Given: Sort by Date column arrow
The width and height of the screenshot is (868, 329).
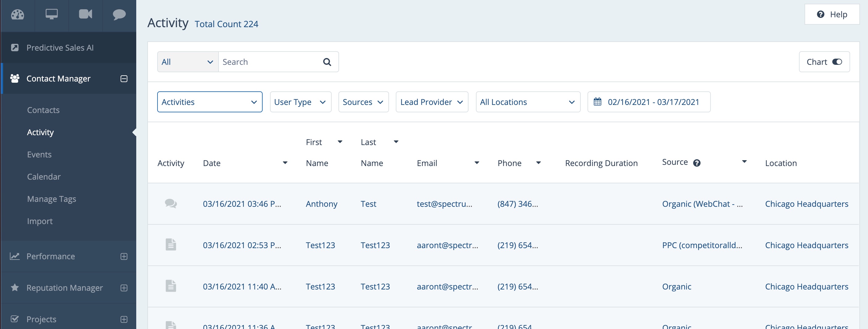Looking at the screenshot, I should click(285, 163).
